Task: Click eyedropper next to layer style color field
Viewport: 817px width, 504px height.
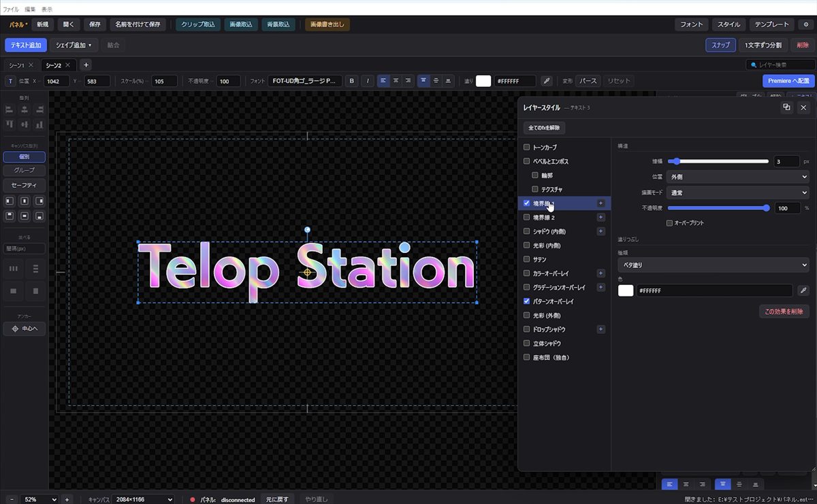Action: 803,290
